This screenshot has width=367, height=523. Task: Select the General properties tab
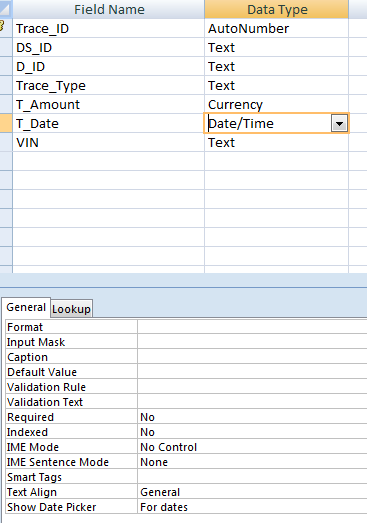[26, 307]
